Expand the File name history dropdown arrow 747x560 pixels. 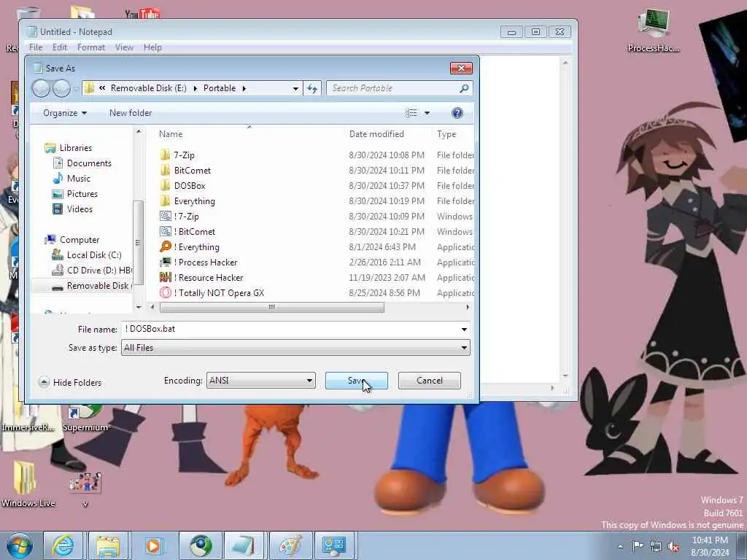coord(463,329)
